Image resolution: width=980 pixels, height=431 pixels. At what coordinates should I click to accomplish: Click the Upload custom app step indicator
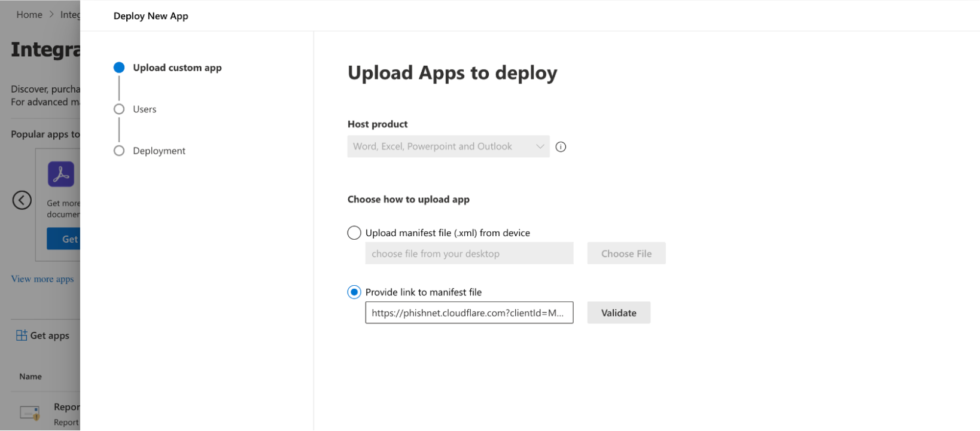tap(119, 68)
